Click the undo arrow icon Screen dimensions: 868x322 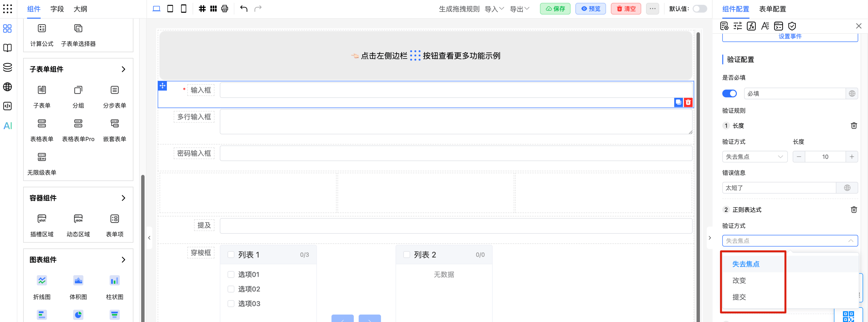(244, 9)
